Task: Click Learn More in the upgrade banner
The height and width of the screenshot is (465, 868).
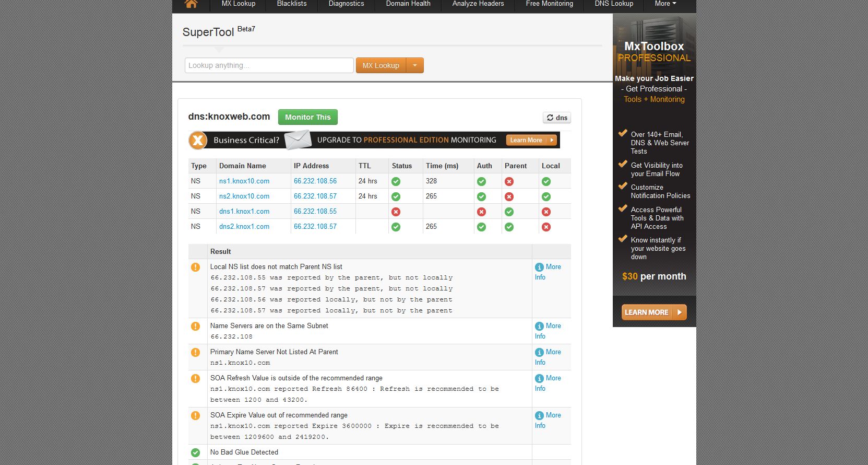Action: coord(531,140)
